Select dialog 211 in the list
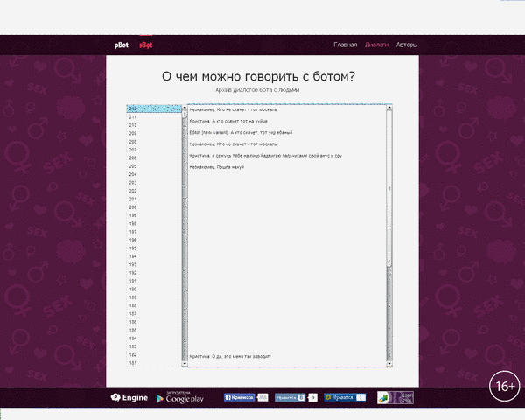 click(154, 117)
